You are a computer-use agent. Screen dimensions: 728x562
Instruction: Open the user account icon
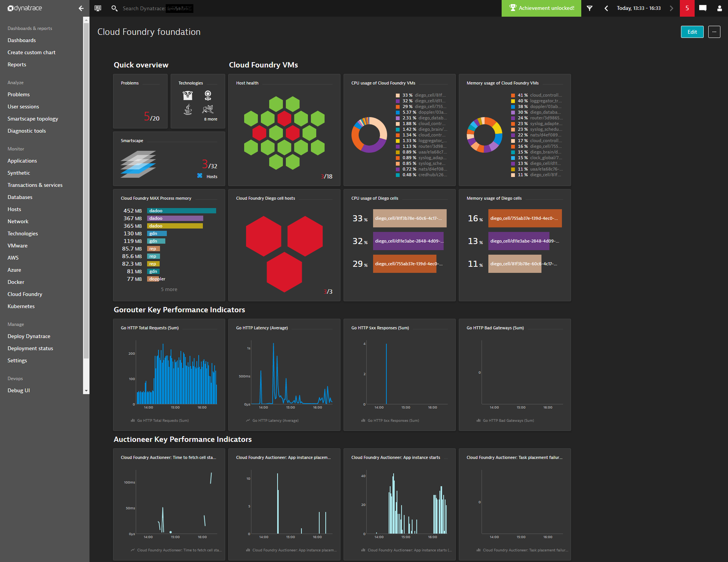(719, 8)
